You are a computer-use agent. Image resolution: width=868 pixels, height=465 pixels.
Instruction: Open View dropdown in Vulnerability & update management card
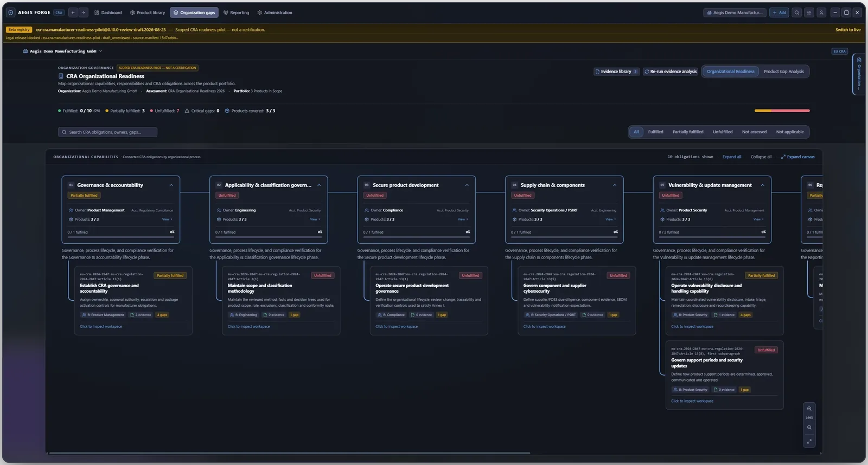pyautogui.click(x=758, y=219)
